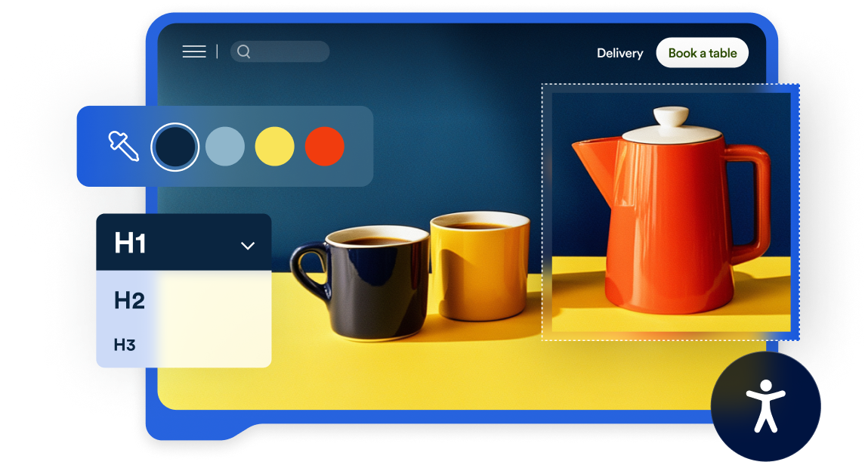The image size is (868, 462).
Task: Pick the yellow color swatch
Action: [x=274, y=146]
